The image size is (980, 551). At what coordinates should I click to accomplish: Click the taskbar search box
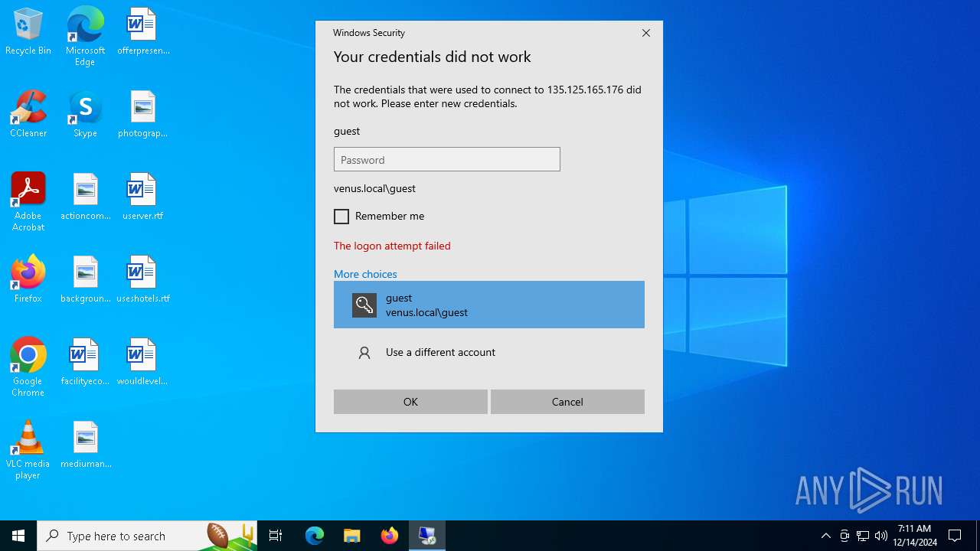[x=147, y=536]
